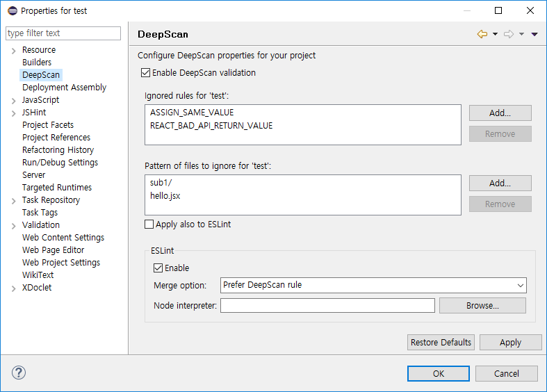Select hello.jsx pattern in list
The height and width of the screenshot is (392, 547).
pyautogui.click(x=165, y=196)
